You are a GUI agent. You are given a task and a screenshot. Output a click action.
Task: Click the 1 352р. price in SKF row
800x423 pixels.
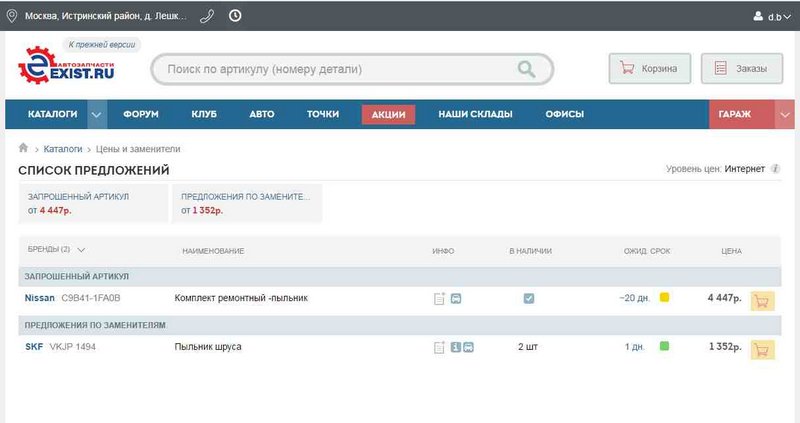[x=725, y=347]
